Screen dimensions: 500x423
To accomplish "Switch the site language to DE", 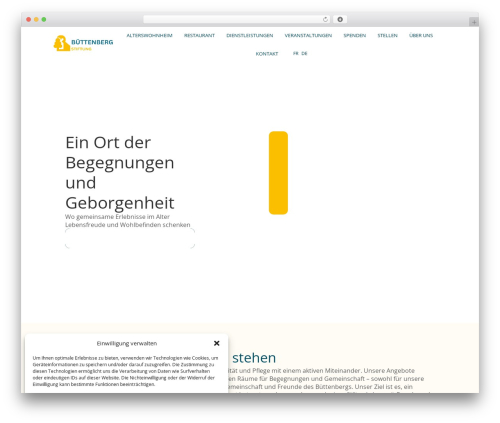I will tap(304, 53).
